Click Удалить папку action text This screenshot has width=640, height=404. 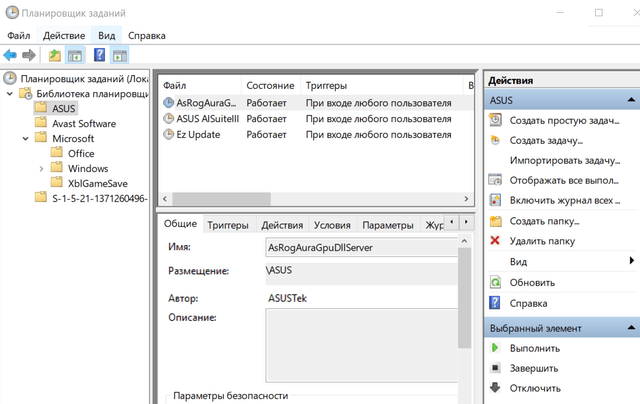point(542,241)
